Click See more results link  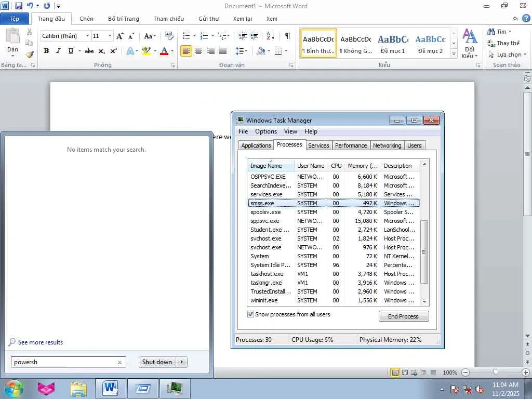pyautogui.click(x=41, y=342)
